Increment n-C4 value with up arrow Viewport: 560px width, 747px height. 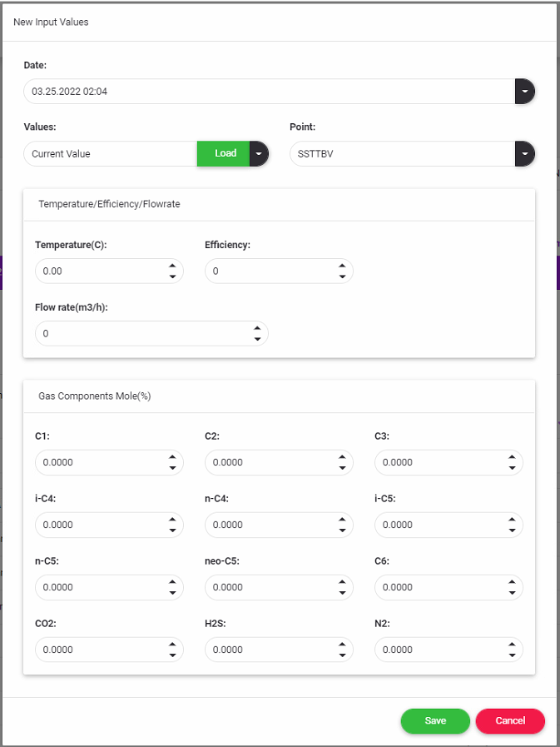coord(342,520)
